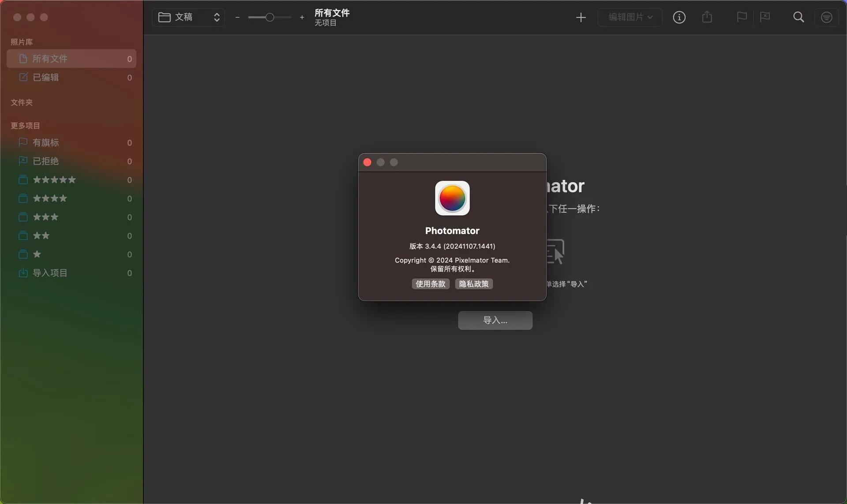Click the plus add button in toolbar
Image resolution: width=847 pixels, height=504 pixels.
click(x=581, y=17)
